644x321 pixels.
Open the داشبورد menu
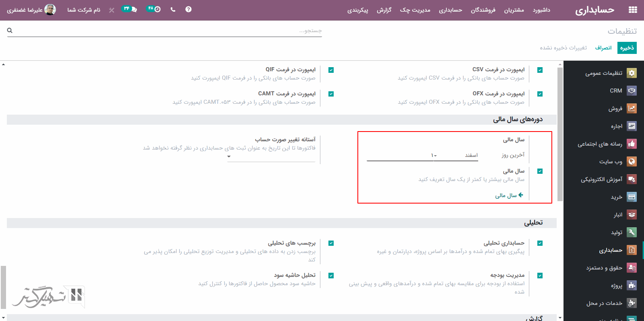(x=541, y=10)
